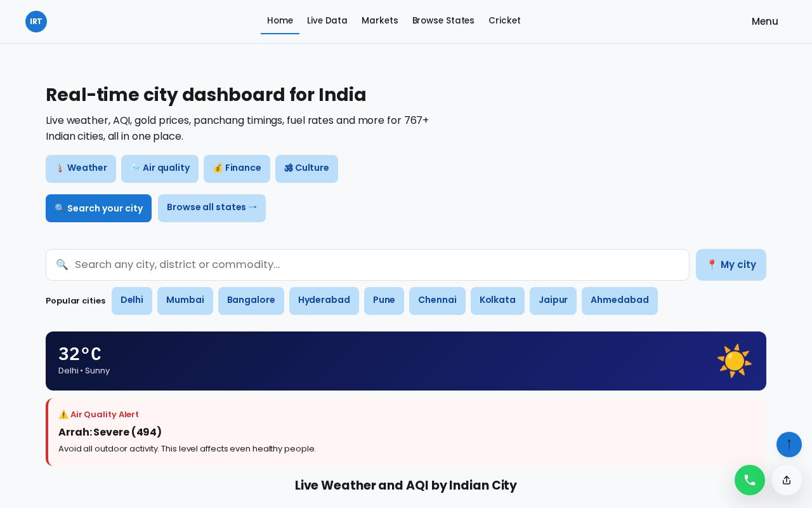This screenshot has width=812, height=508.
Task: Focus the city search input field
Action: [367, 265]
